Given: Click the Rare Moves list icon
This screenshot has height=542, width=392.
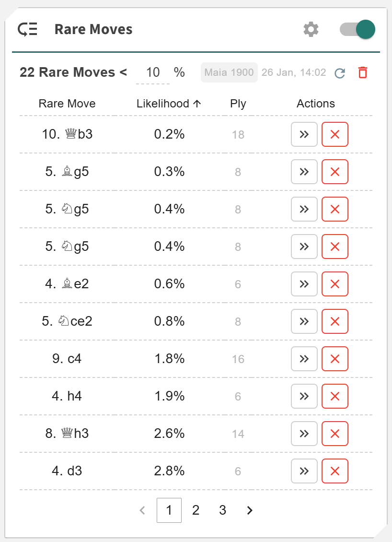Looking at the screenshot, I should coord(28,30).
